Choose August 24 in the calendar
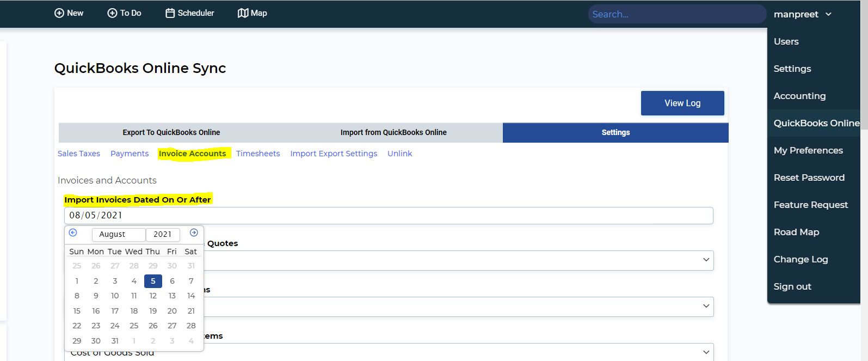Screen dimensions: 868x361 pyautogui.click(x=115, y=326)
